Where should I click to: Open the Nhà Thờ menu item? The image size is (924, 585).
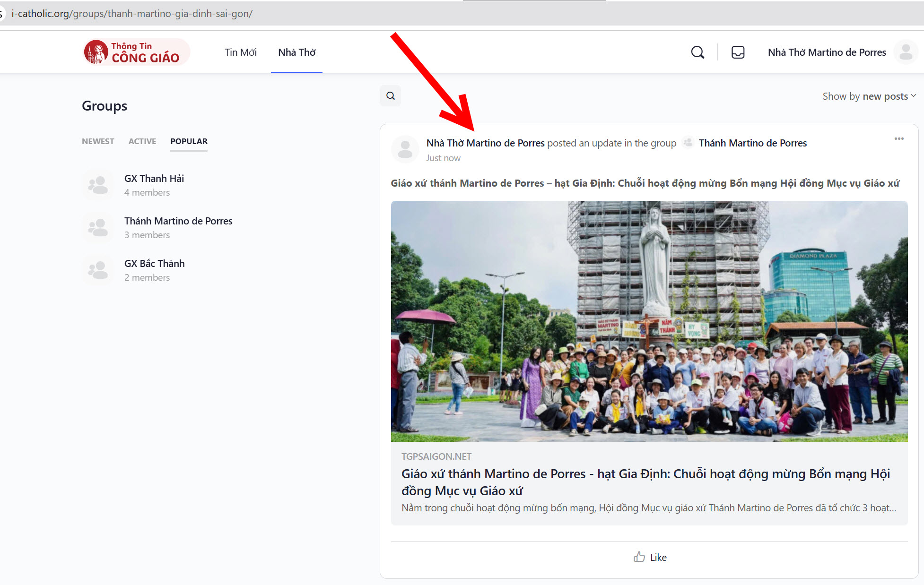tap(296, 52)
